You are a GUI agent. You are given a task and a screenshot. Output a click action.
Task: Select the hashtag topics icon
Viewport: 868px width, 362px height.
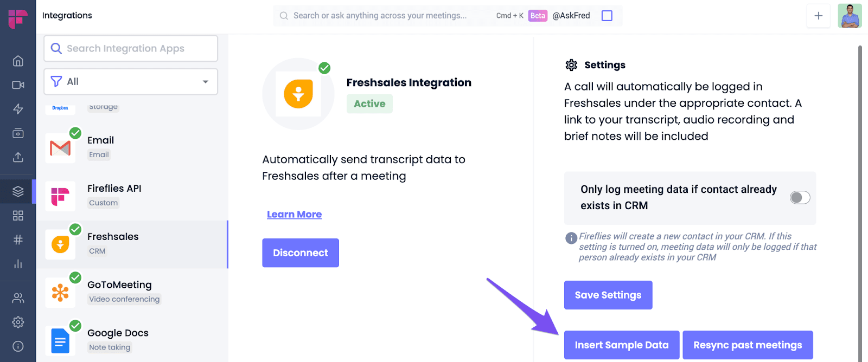click(18, 240)
